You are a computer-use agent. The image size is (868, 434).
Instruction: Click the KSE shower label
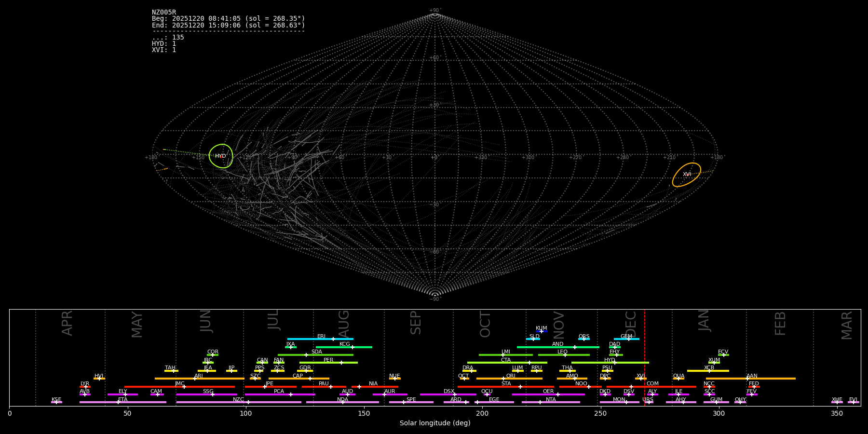(x=56, y=400)
